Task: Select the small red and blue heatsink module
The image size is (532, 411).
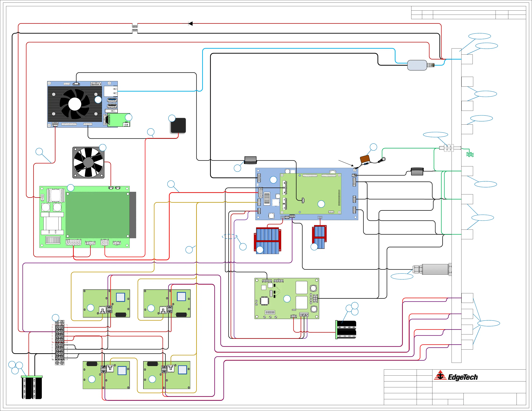Action: pyautogui.click(x=319, y=237)
